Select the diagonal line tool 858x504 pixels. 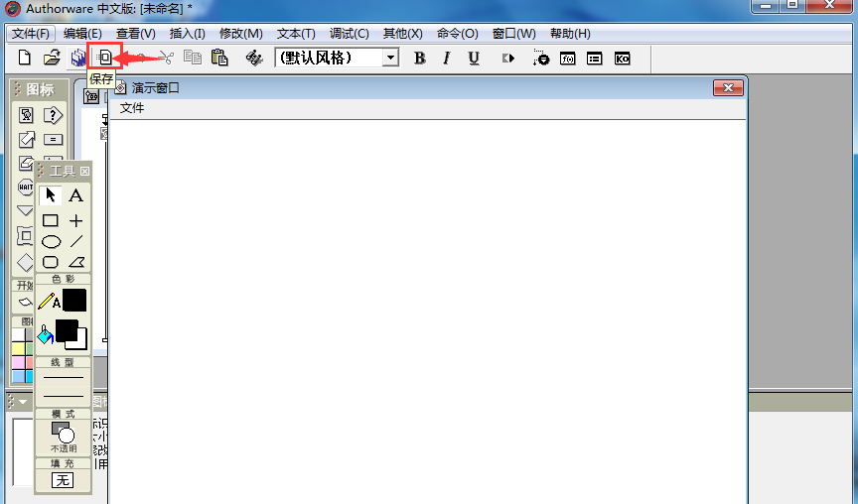(x=76, y=241)
